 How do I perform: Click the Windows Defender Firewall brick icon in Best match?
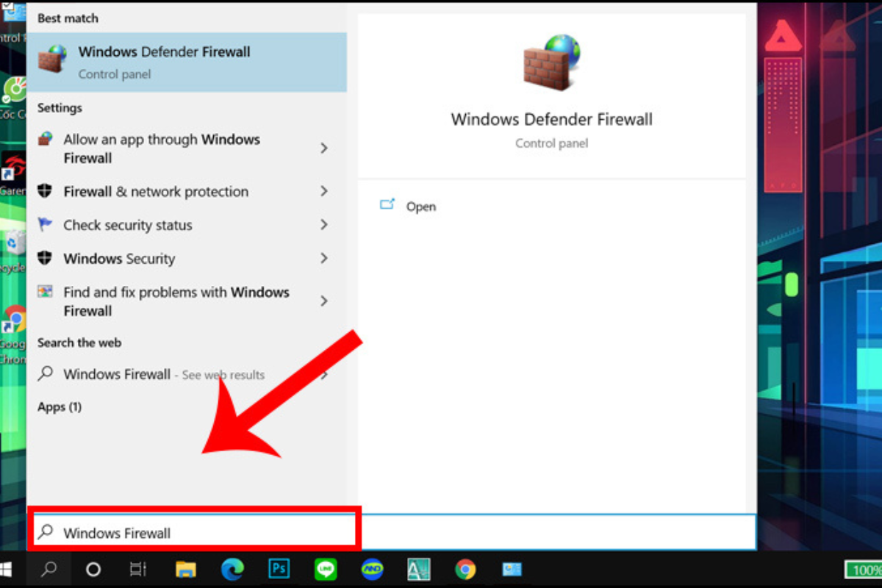pos(52,57)
